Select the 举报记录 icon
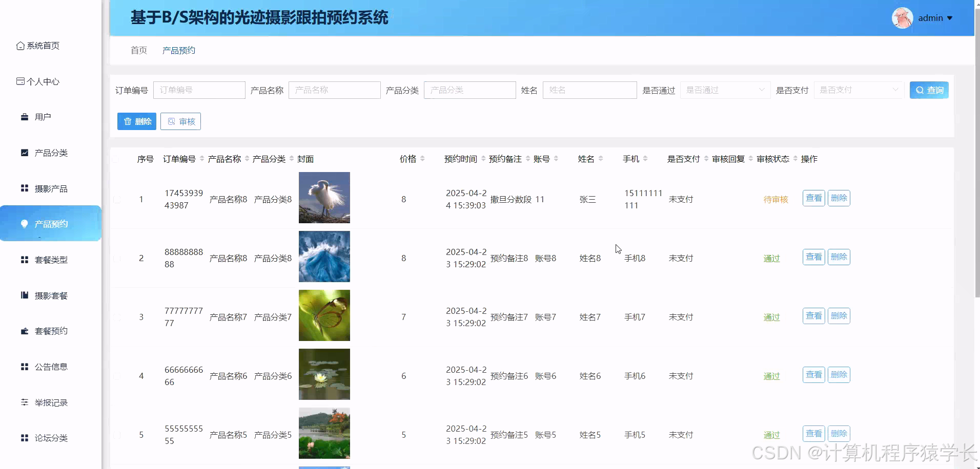The width and height of the screenshot is (980, 469). click(24, 402)
